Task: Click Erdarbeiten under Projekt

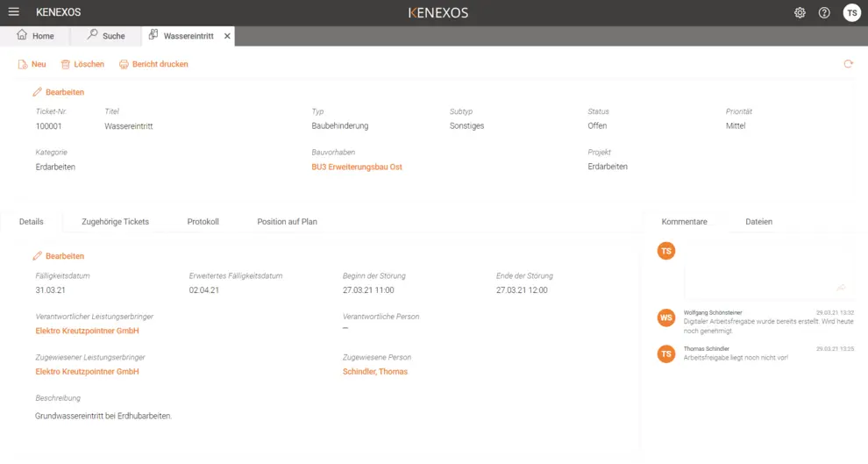Action: (608, 166)
